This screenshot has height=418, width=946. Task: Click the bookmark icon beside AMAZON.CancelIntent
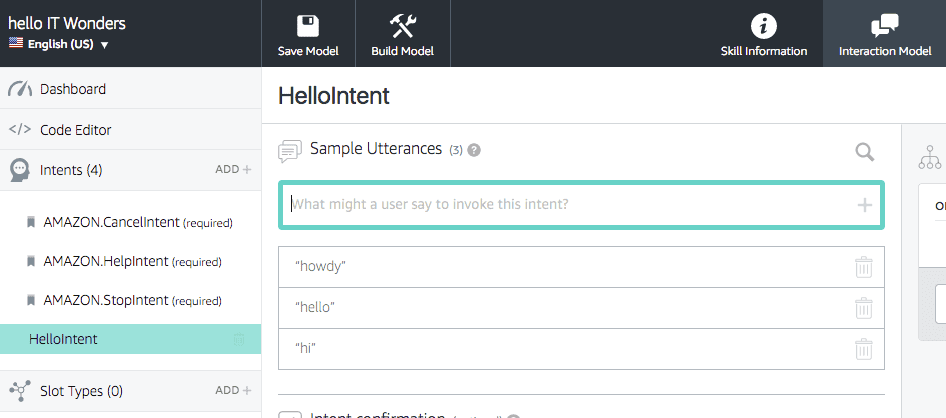(31, 223)
